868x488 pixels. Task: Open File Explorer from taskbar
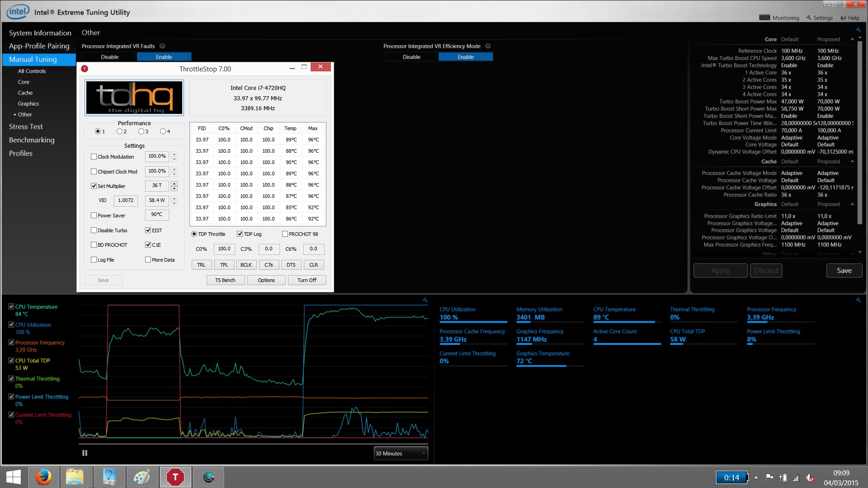click(75, 477)
